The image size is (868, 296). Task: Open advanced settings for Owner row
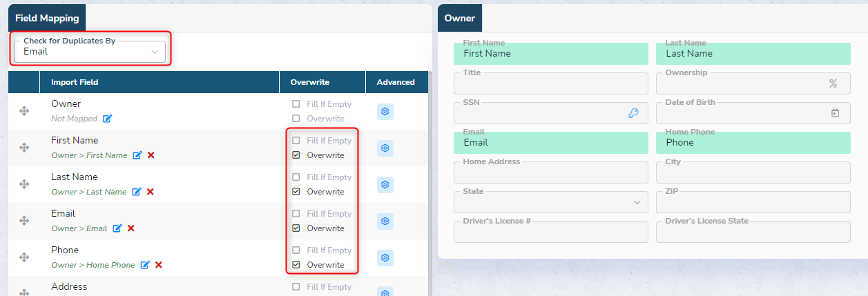[385, 112]
